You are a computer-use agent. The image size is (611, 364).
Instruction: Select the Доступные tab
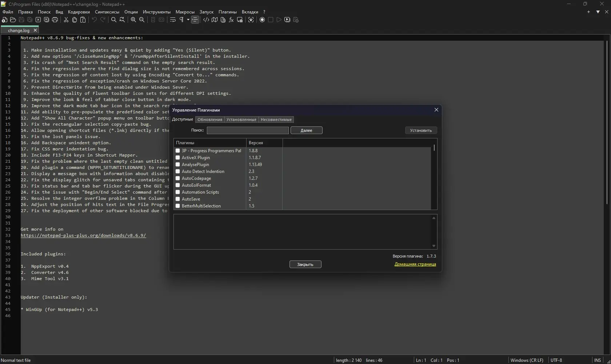(x=183, y=120)
